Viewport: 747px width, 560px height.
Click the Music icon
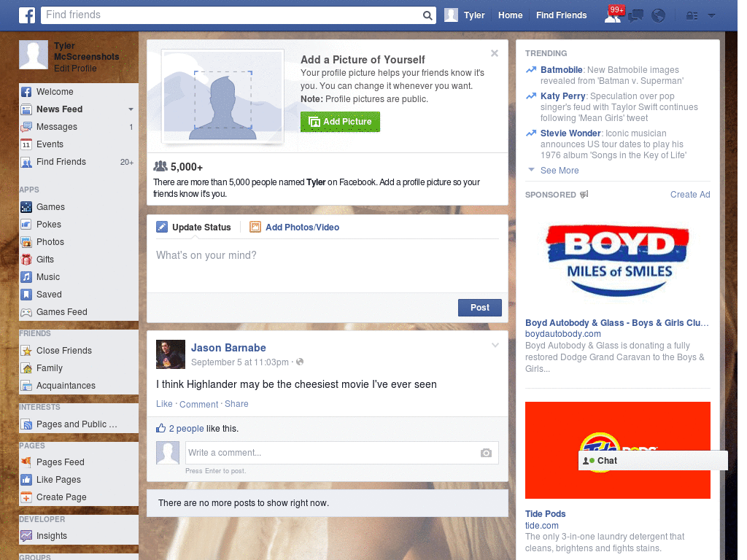[26, 277]
